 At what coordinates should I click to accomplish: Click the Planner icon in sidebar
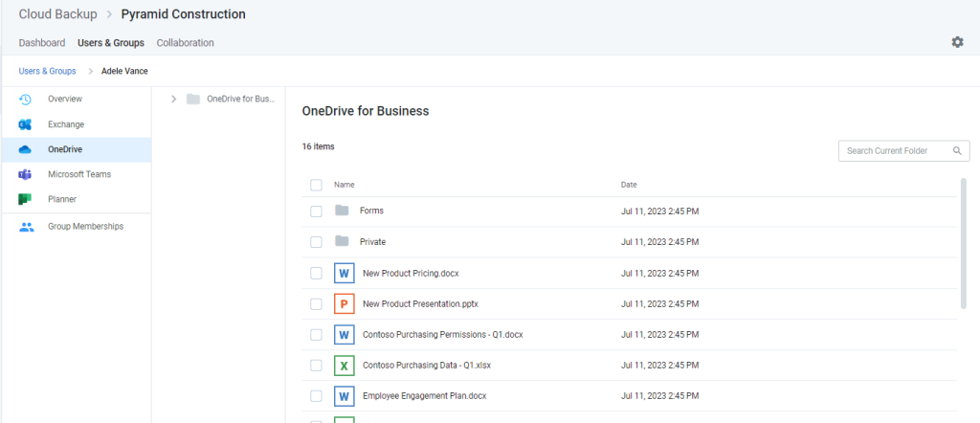click(25, 199)
